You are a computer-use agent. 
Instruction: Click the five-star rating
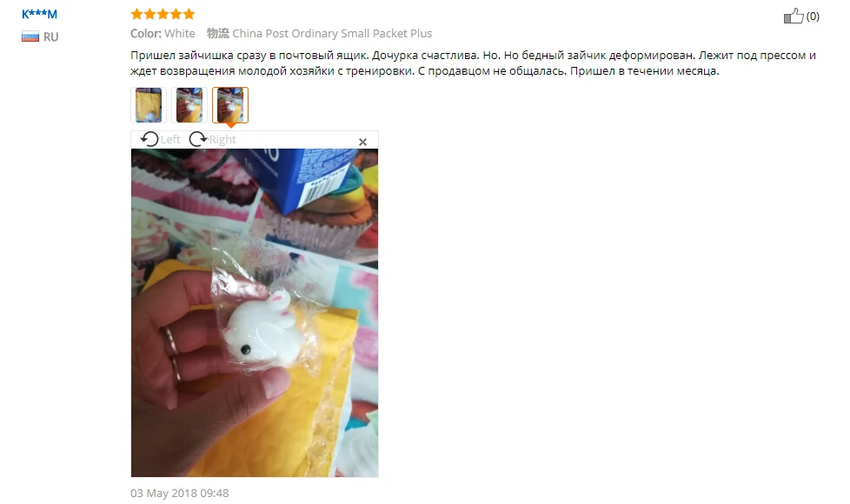point(163,14)
